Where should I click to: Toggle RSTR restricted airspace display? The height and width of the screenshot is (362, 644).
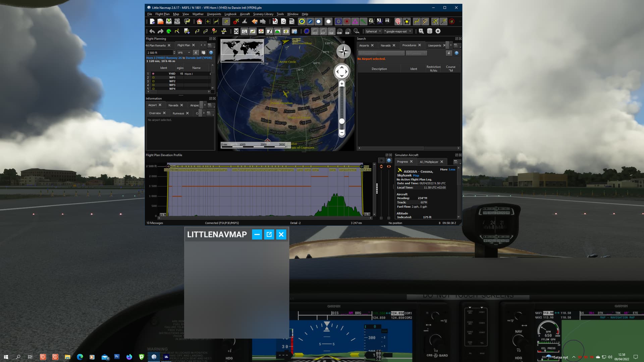tap(331, 31)
